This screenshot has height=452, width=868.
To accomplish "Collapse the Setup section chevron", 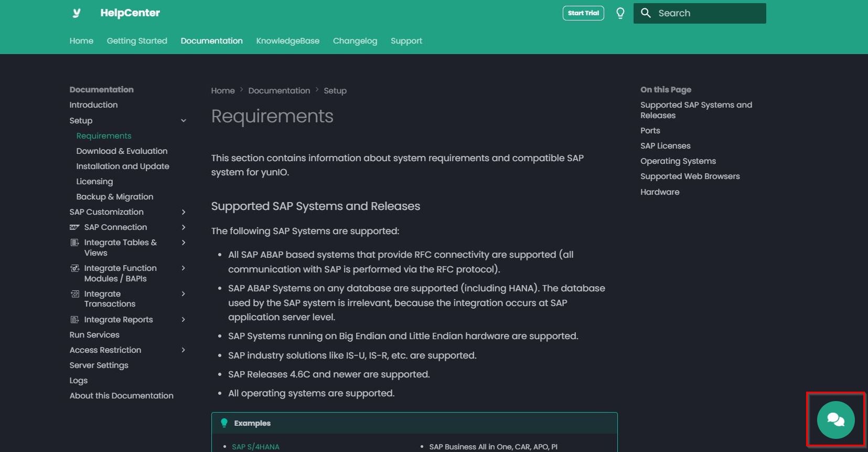I will [x=184, y=121].
